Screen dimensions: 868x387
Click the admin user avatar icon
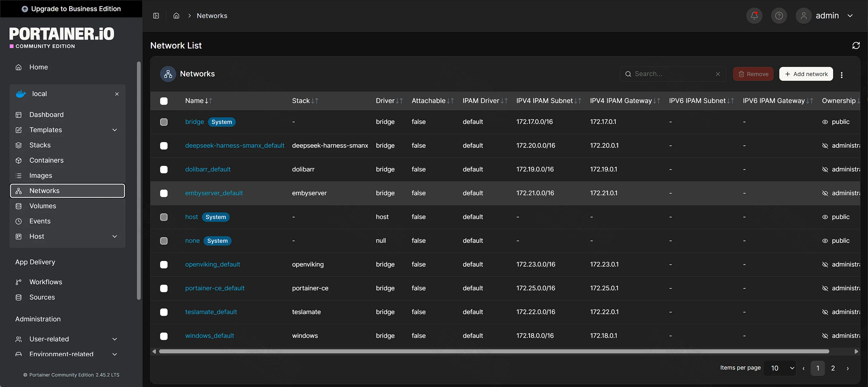tap(803, 16)
